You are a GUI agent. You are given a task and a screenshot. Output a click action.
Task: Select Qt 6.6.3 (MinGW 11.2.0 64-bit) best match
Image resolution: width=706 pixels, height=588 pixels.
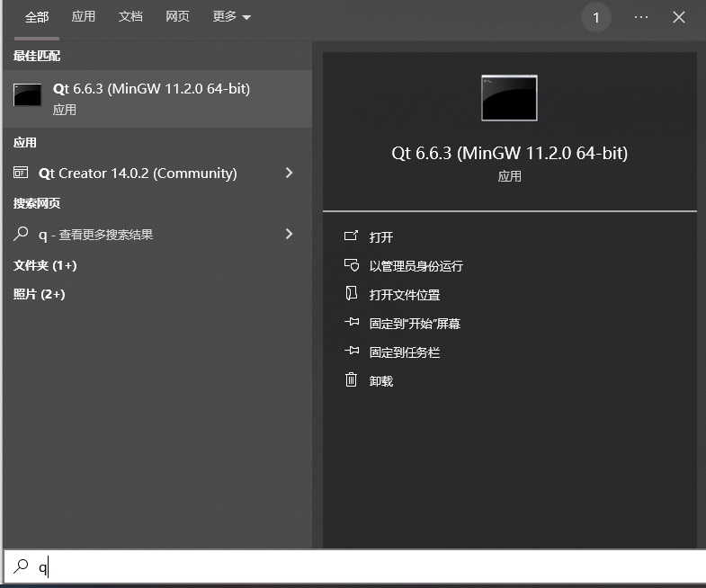point(157,99)
